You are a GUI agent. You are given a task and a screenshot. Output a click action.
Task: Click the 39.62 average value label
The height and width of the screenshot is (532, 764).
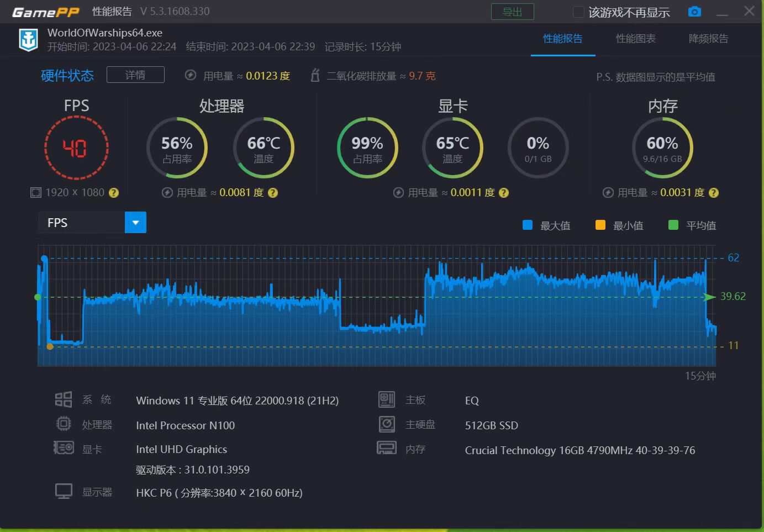pos(733,296)
